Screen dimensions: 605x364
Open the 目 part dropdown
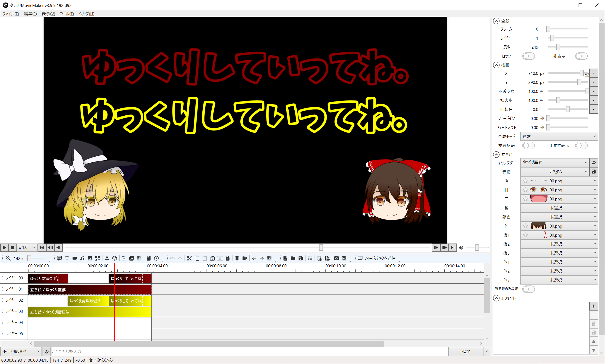pos(559,190)
